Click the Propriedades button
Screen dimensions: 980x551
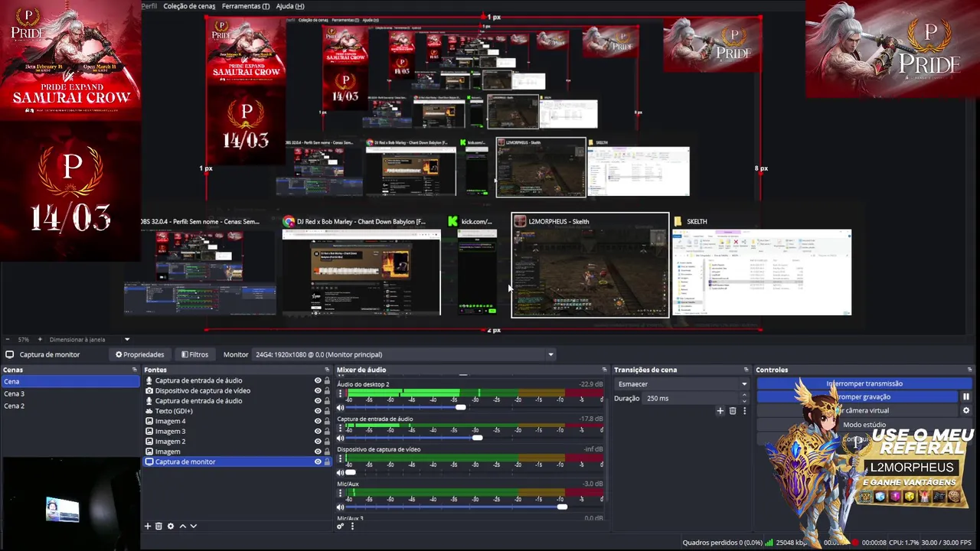click(x=139, y=354)
